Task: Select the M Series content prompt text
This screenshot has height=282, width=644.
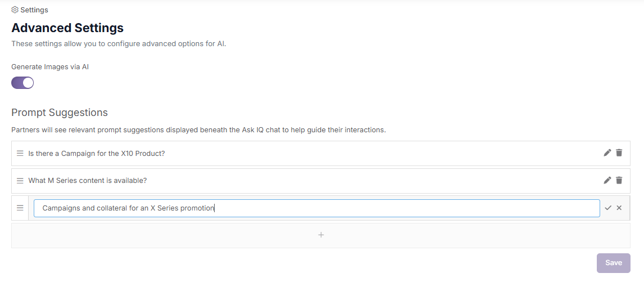Action: click(x=87, y=181)
